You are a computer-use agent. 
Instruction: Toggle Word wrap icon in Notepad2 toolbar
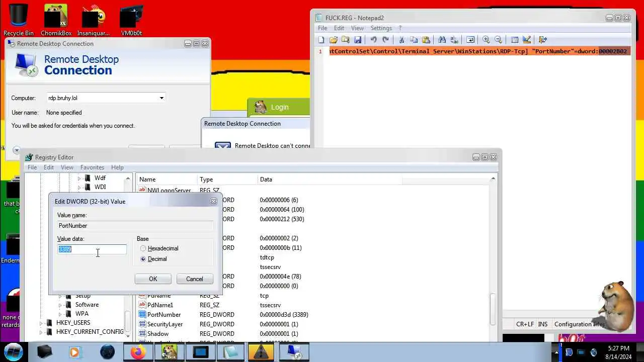click(470, 40)
